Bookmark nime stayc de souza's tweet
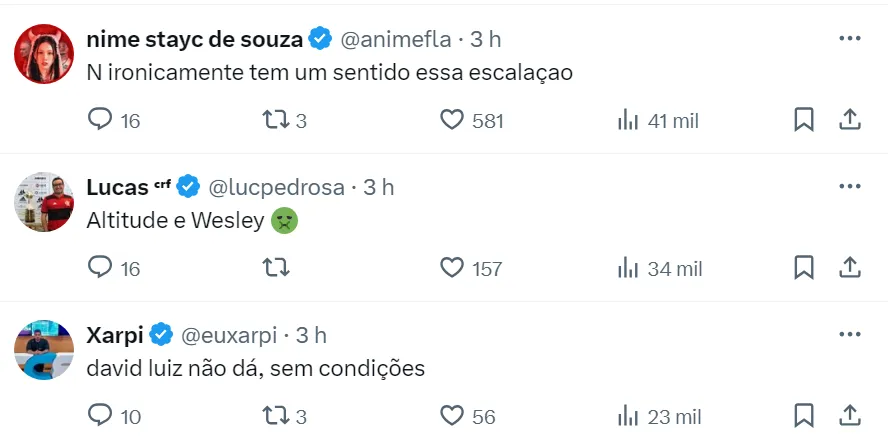Viewport: 888px width, 448px height. pos(803,120)
